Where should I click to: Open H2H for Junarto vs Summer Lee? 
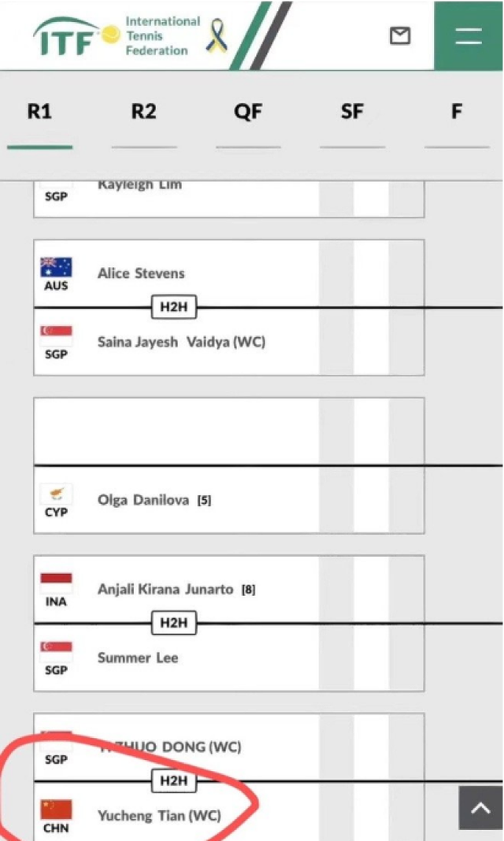point(173,623)
